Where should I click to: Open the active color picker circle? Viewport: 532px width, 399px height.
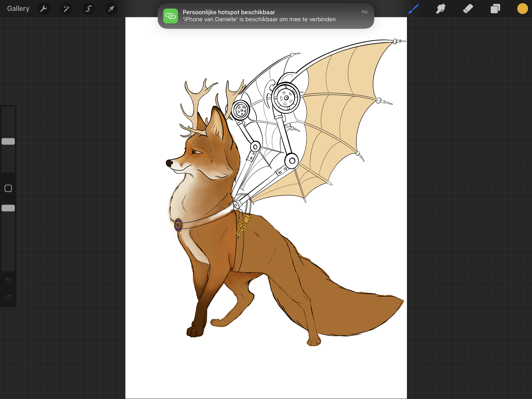tap(522, 9)
